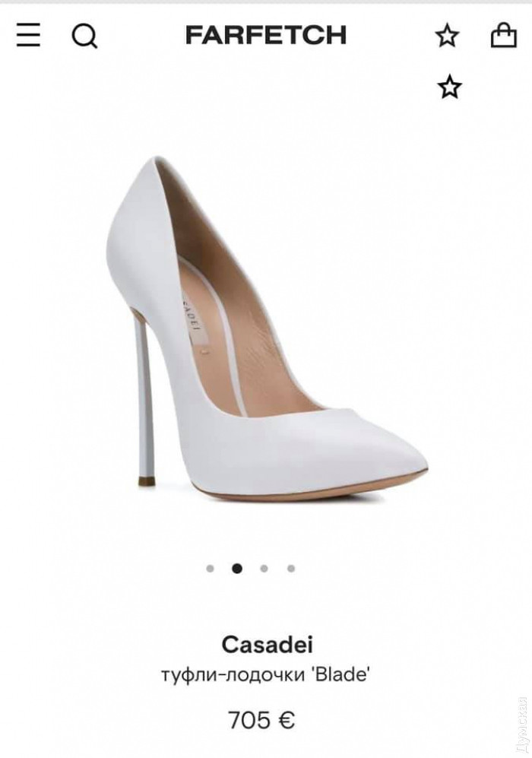Go to homepage via FARFETCH logo
The height and width of the screenshot is (758, 532).
tap(266, 35)
